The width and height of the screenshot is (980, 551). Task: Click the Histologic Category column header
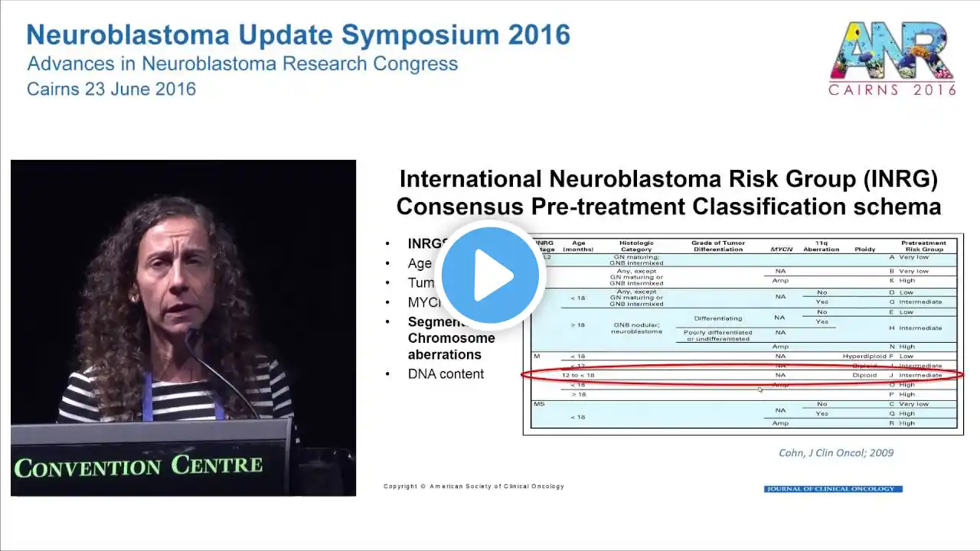pyautogui.click(x=635, y=246)
